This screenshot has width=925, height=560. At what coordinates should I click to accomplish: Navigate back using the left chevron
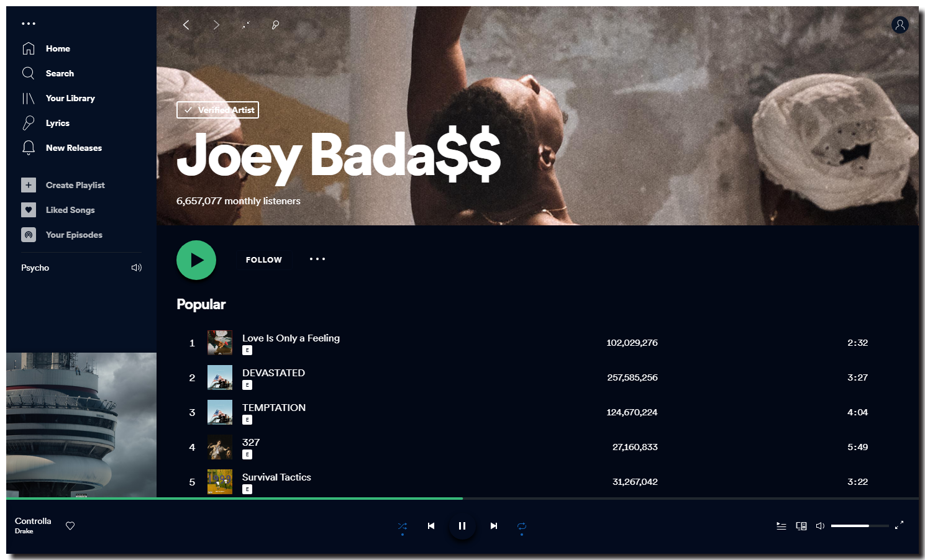pyautogui.click(x=186, y=25)
